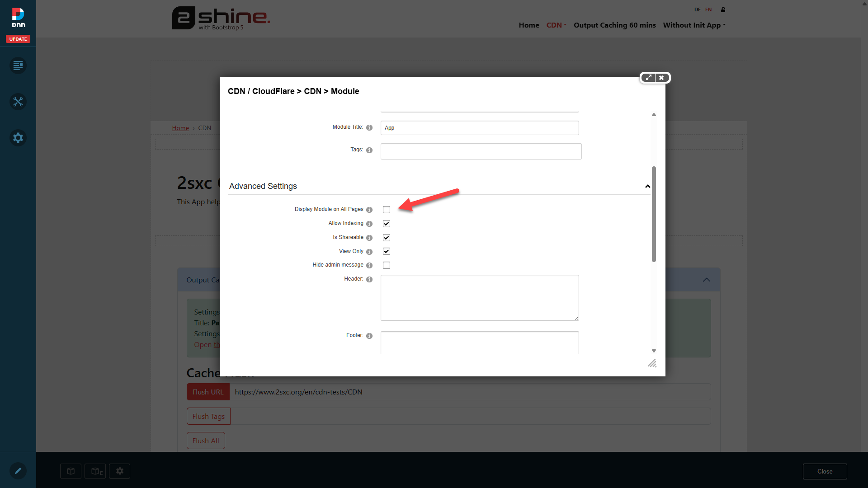Go to the Home navigation menu item
The height and width of the screenshot is (488, 868).
(x=529, y=25)
